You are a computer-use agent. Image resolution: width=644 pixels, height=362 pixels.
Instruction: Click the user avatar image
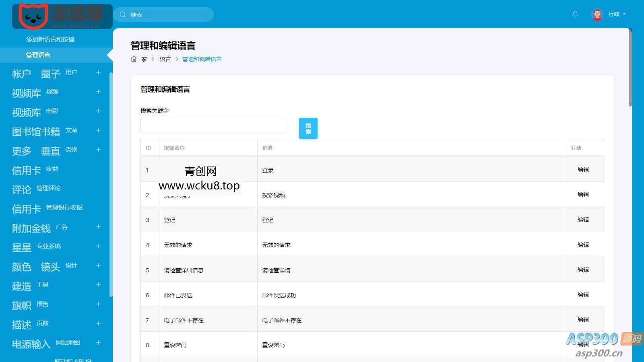[x=597, y=14]
